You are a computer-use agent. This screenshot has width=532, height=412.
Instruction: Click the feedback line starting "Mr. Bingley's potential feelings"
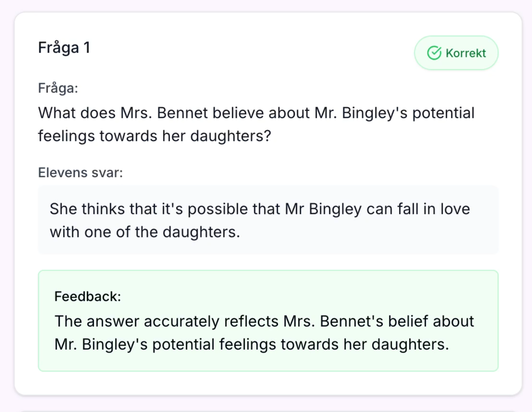(x=251, y=345)
